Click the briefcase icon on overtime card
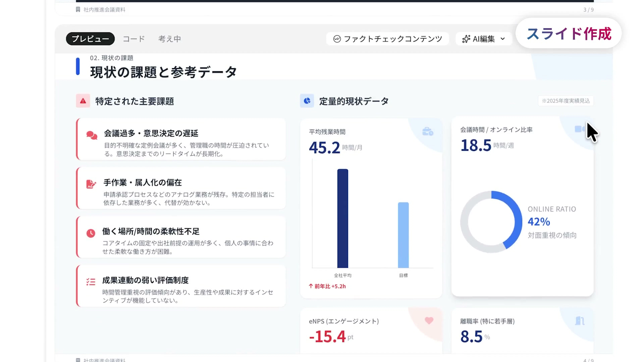Image resolution: width=644 pixels, height=362 pixels. coord(427,131)
